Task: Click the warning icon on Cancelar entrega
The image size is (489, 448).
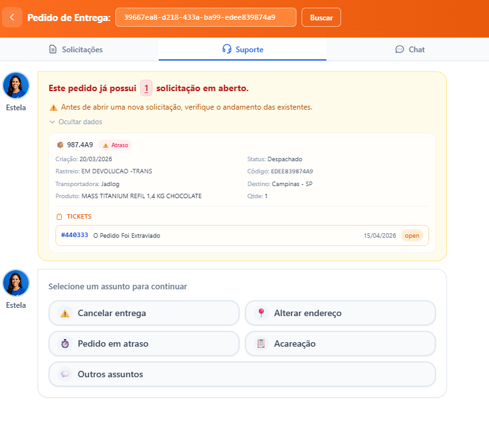Action: (64, 314)
